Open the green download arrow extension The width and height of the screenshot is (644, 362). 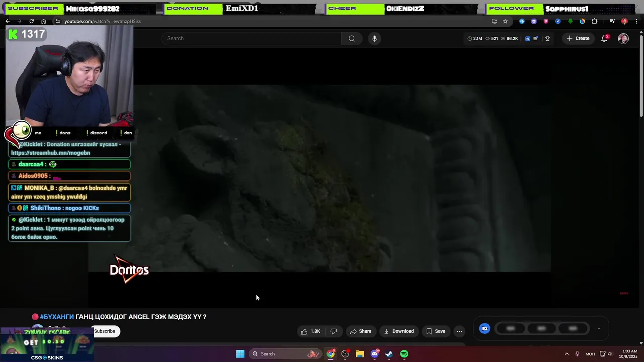[570, 21]
